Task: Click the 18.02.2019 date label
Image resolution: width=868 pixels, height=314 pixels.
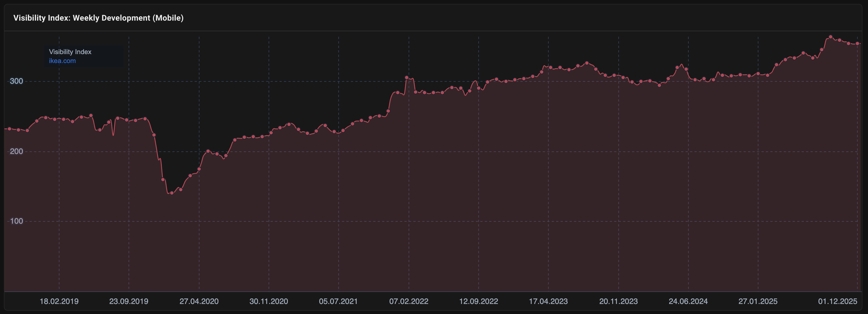Action: (x=59, y=301)
